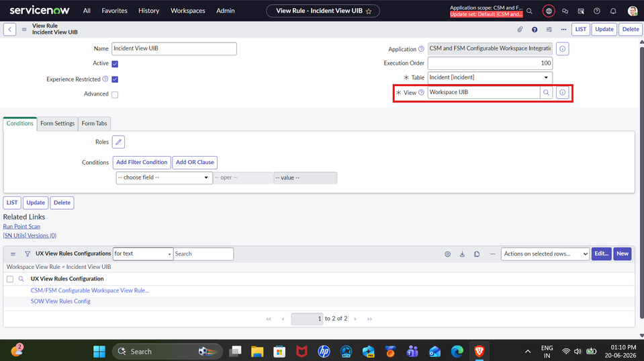Favorite this page with star icon

369,11
